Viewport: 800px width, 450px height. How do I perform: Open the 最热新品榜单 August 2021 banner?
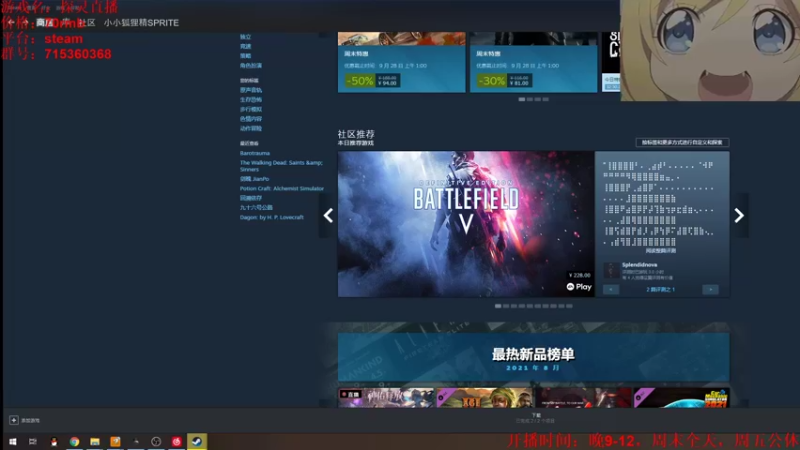pos(533,357)
